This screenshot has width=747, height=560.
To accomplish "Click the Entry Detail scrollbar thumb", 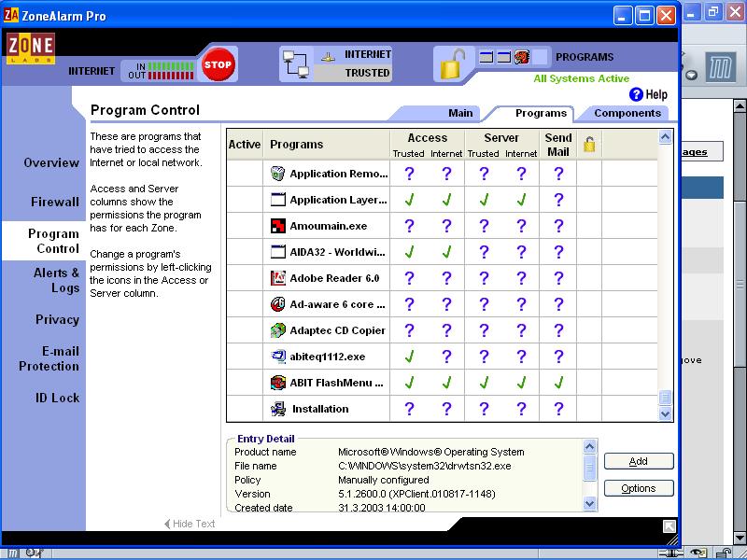I will pyautogui.click(x=589, y=468).
